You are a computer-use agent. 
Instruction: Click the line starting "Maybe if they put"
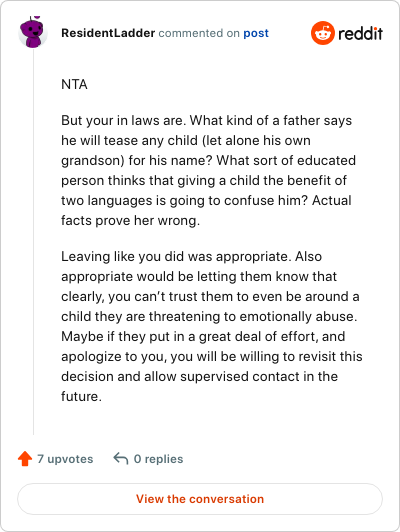pyautogui.click(x=203, y=337)
